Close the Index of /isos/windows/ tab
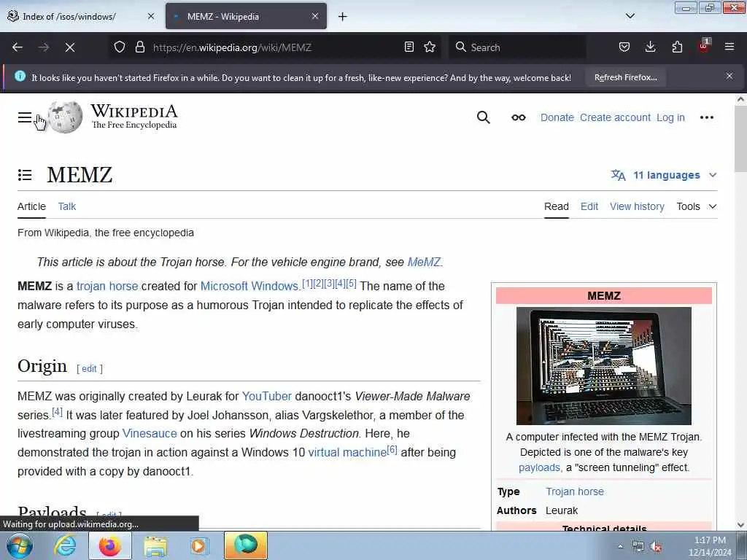The height and width of the screenshot is (560, 747). coord(151,16)
